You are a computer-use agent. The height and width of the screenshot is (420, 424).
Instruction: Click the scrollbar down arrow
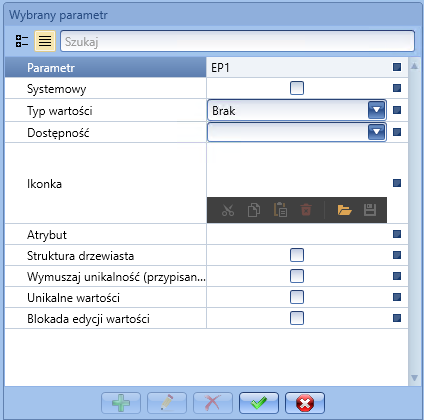point(414,378)
